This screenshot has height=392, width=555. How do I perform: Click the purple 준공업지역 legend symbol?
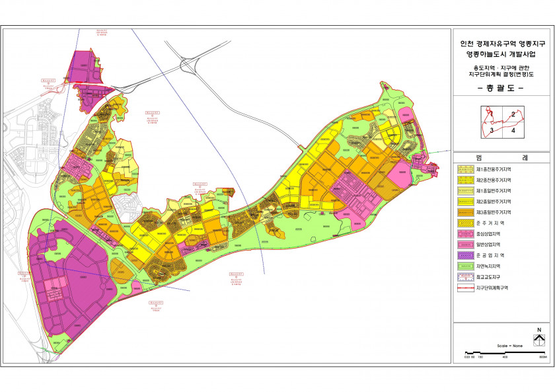click(467, 255)
